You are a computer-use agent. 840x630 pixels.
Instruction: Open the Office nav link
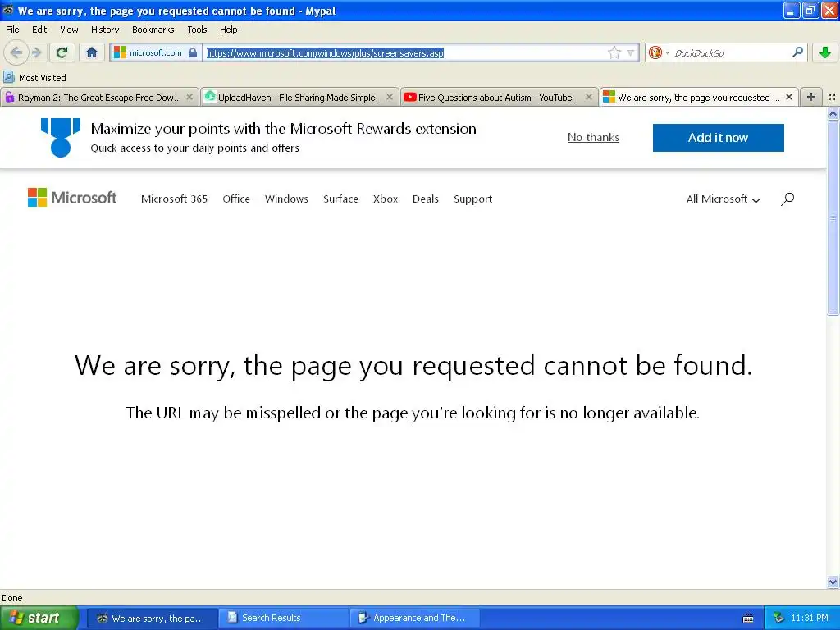[x=236, y=199]
